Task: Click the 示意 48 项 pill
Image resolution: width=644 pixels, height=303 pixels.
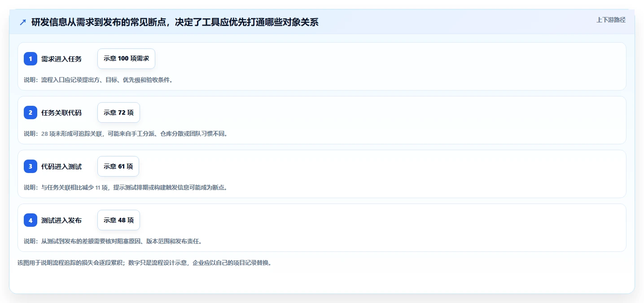Action: (x=118, y=220)
